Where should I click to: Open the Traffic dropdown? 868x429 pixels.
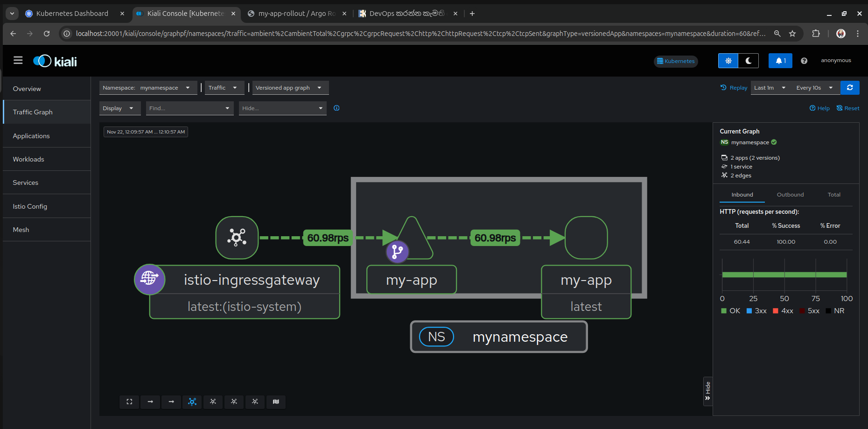point(224,88)
